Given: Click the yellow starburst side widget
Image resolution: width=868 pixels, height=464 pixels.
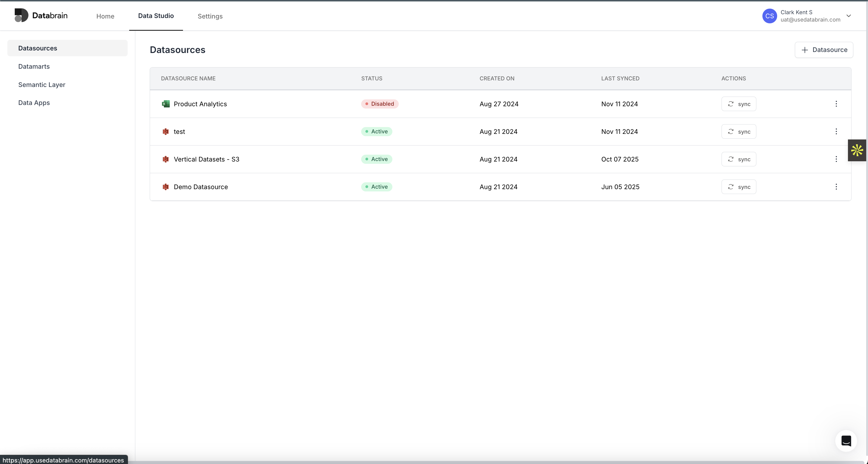Looking at the screenshot, I should pos(857,150).
